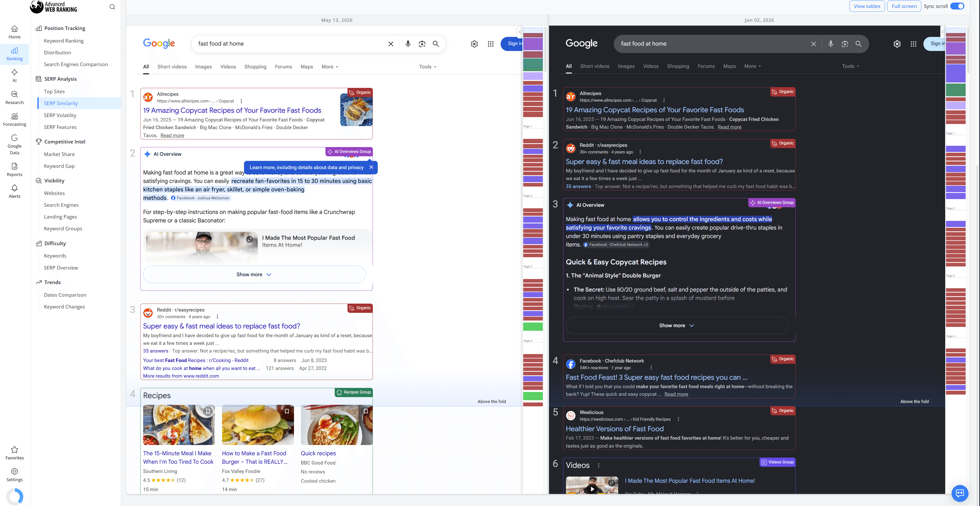Click the Advanced Web Ranking logo
The width and height of the screenshot is (980, 506).
coord(54,7)
